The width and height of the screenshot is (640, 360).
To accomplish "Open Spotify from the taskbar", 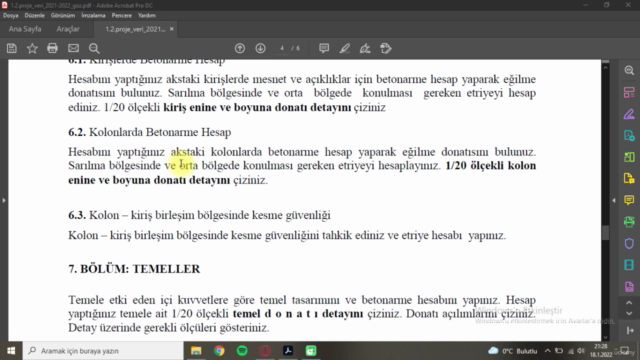I will click(242, 351).
